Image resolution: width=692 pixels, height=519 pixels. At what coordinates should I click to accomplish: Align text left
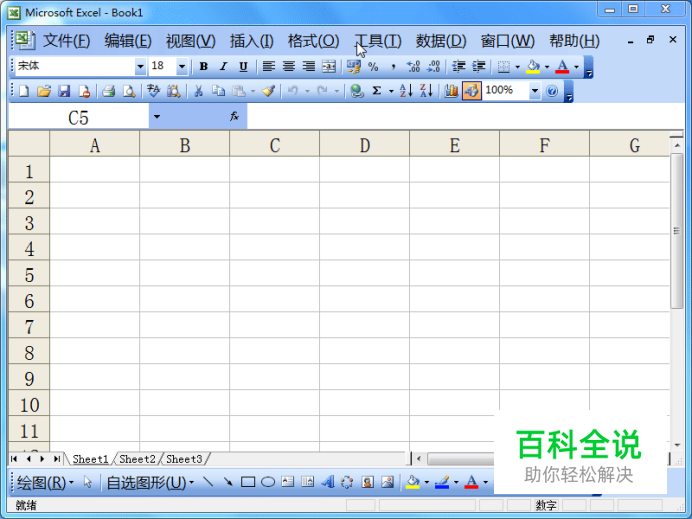pyautogui.click(x=269, y=67)
